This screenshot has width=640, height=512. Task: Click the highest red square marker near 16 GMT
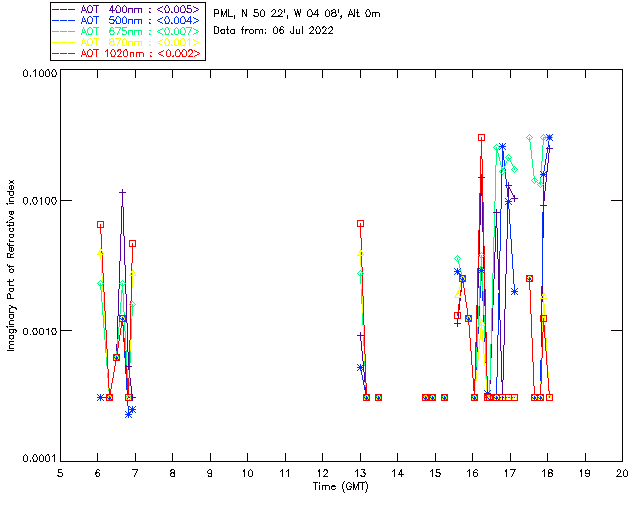(481, 138)
